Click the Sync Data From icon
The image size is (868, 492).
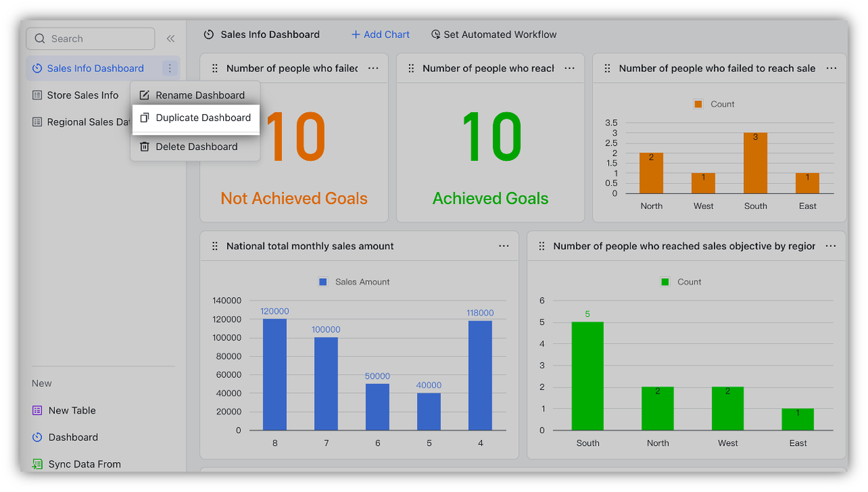(37, 463)
